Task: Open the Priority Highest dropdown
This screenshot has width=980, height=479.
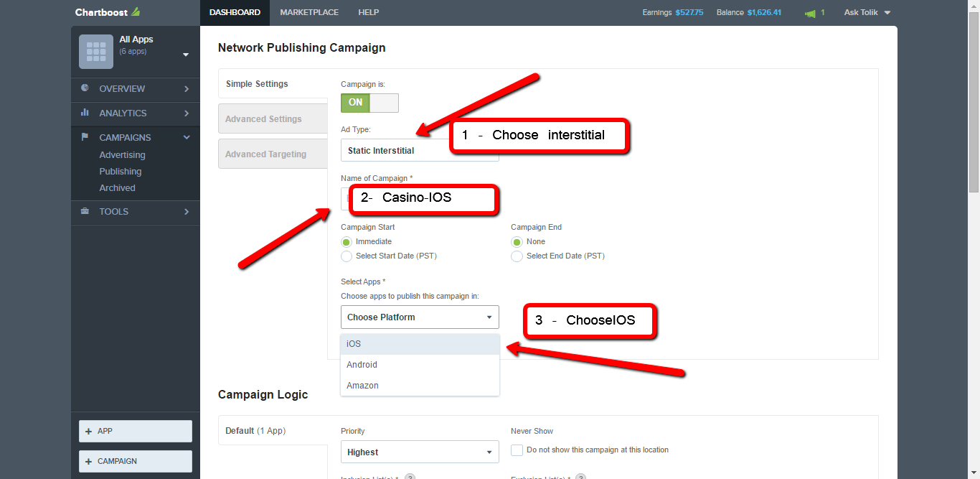Action: (x=420, y=452)
